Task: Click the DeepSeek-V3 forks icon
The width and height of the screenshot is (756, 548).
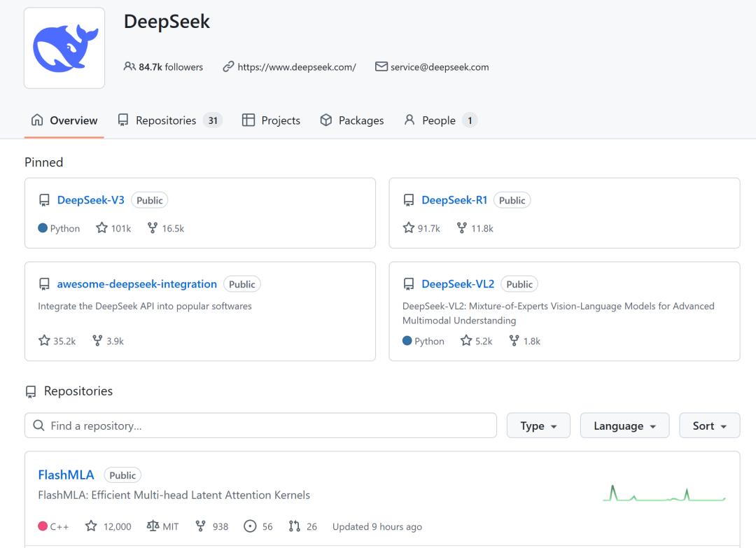Action: point(153,228)
